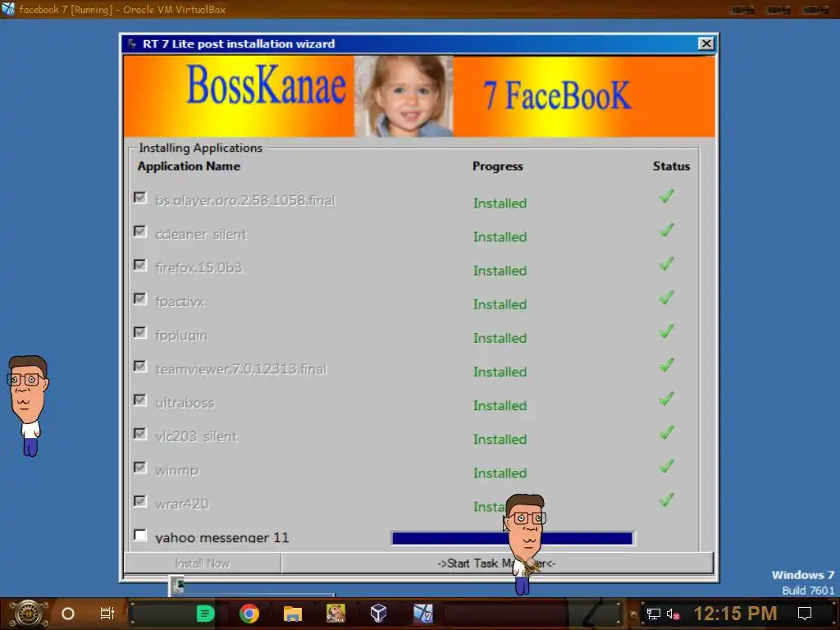Check the yahoo messenger 11 checkbox

pyautogui.click(x=140, y=535)
